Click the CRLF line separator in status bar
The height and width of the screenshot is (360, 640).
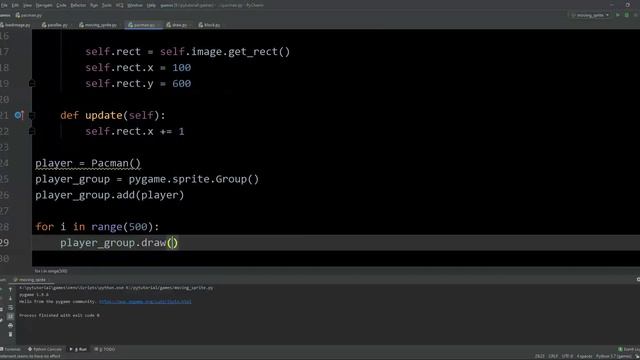click(x=553, y=356)
